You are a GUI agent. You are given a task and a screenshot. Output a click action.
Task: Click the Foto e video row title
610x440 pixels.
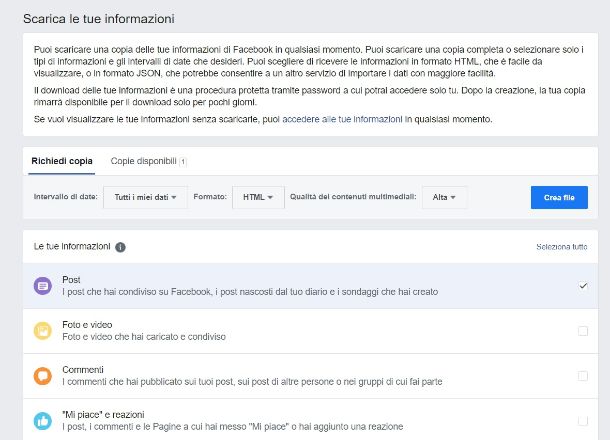pyautogui.click(x=87, y=324)
